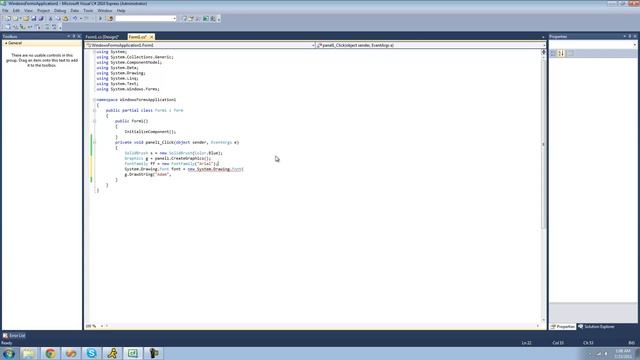Switch Properties to Categorized view

point(553,53)
